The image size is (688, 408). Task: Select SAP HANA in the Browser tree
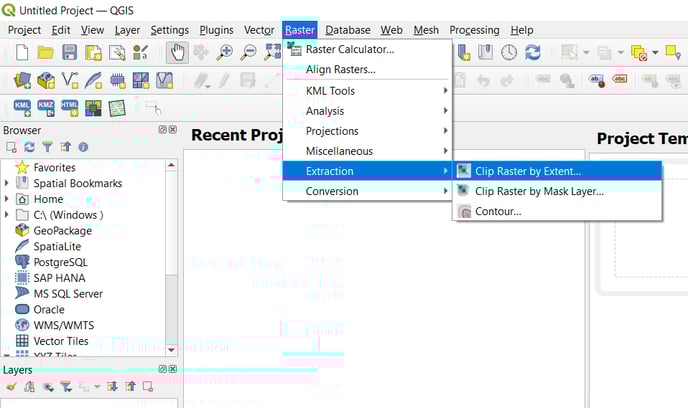pos(59,278)
